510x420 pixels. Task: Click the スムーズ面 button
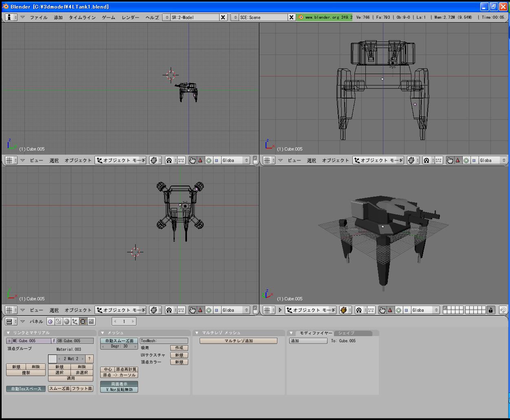59,389
